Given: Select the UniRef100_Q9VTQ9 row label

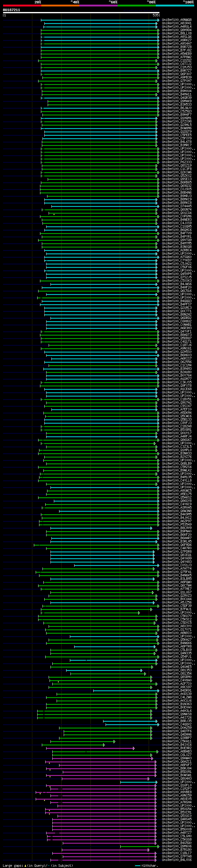Looking at the screenshot, I should 176,240.
